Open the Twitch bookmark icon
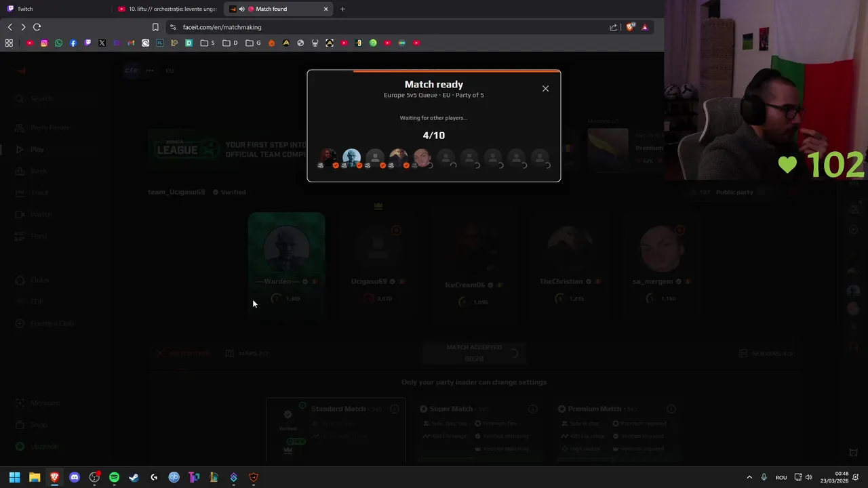 click(x=87, y=43)
